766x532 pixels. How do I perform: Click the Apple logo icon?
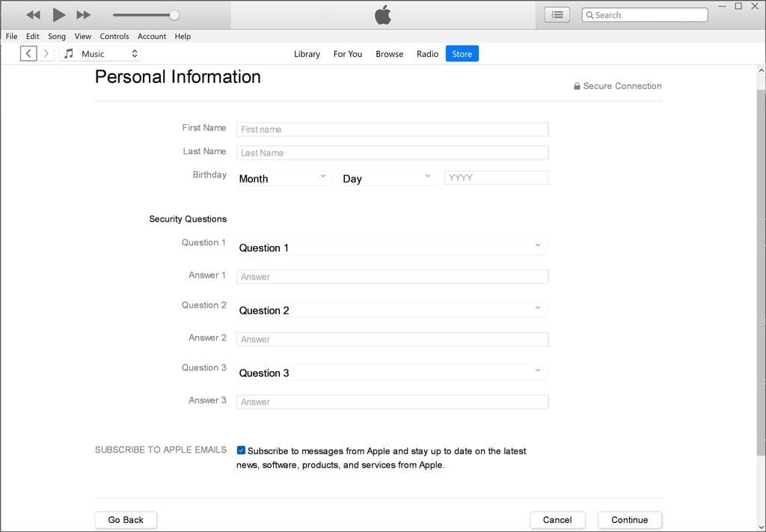(x=383, y=15)
